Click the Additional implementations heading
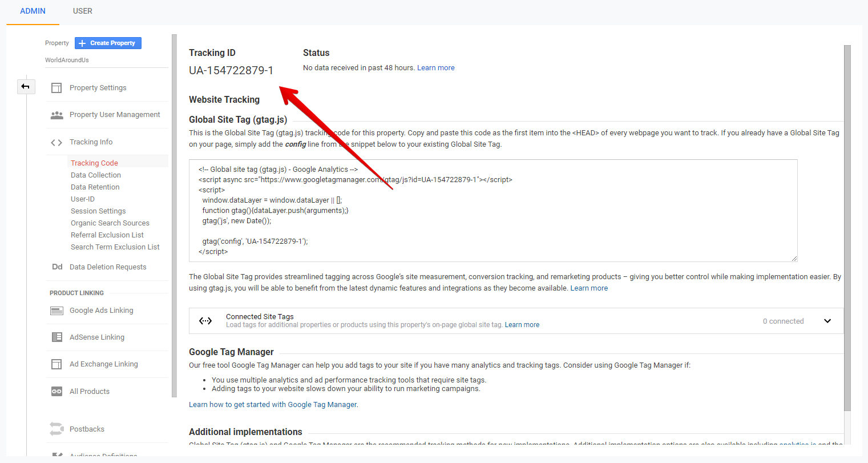 pos(245,432)
